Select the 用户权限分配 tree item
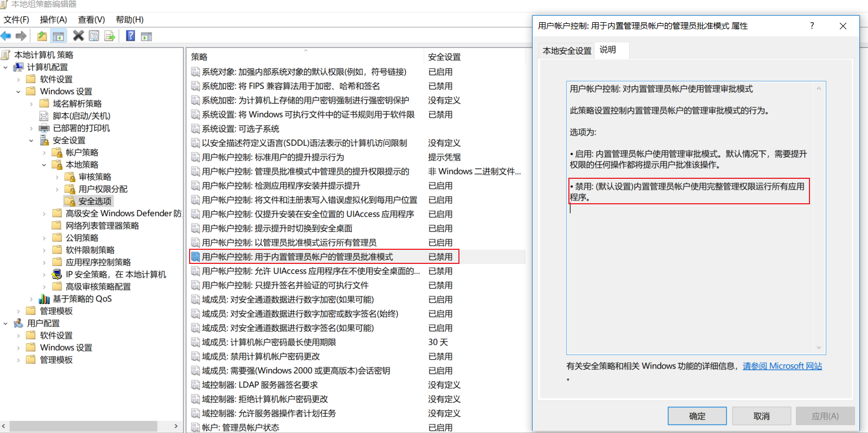This screenshot has width=868, height=433. [103, 189]
